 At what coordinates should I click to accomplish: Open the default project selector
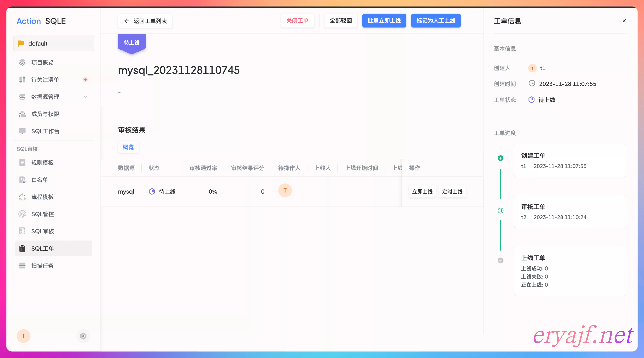[54, 44]
